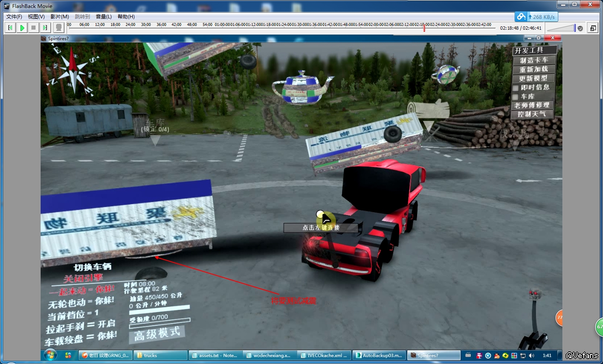
Task: Click the 重新加载 button
Action: 534,69
